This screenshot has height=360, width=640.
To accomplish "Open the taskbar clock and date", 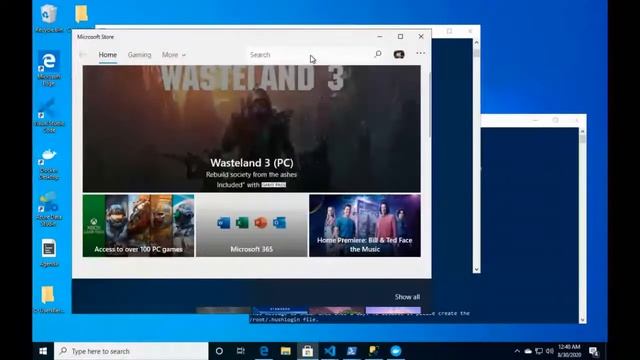I will (569, 351).
